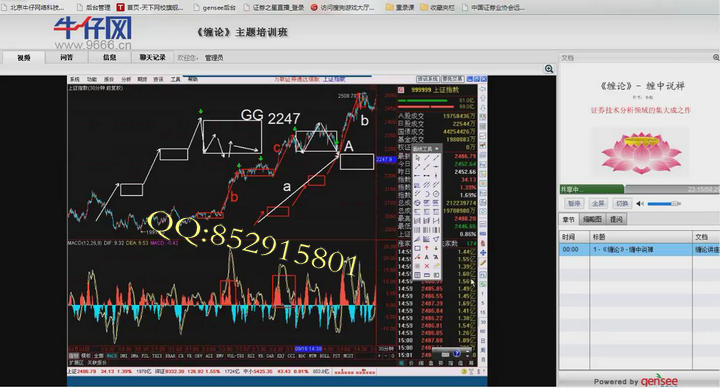Pause playback with the 暂停 button
The image size is (720, 388).
click(574, 203)
